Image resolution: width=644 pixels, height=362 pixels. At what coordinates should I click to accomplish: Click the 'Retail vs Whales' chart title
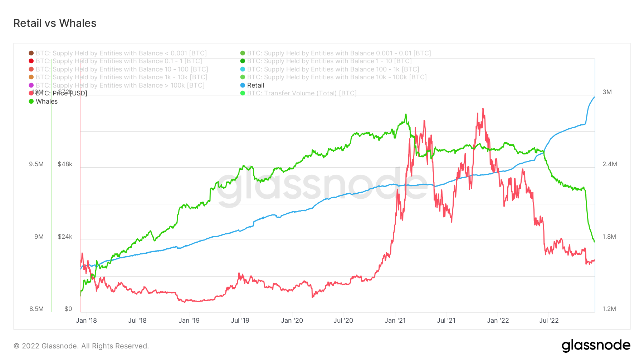(x=55, y=23)
